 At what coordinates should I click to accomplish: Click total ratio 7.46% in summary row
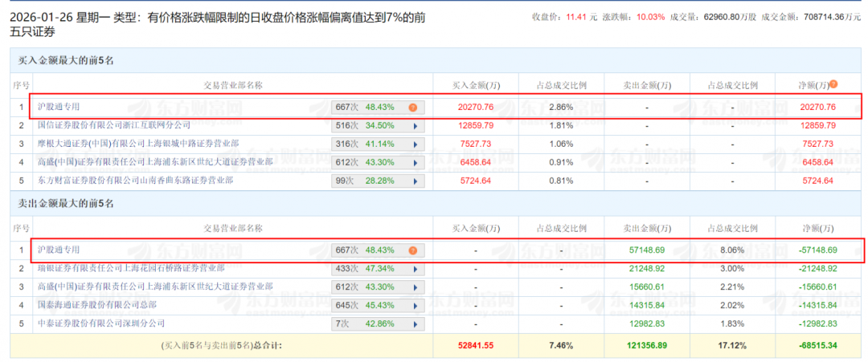(561, 345)
